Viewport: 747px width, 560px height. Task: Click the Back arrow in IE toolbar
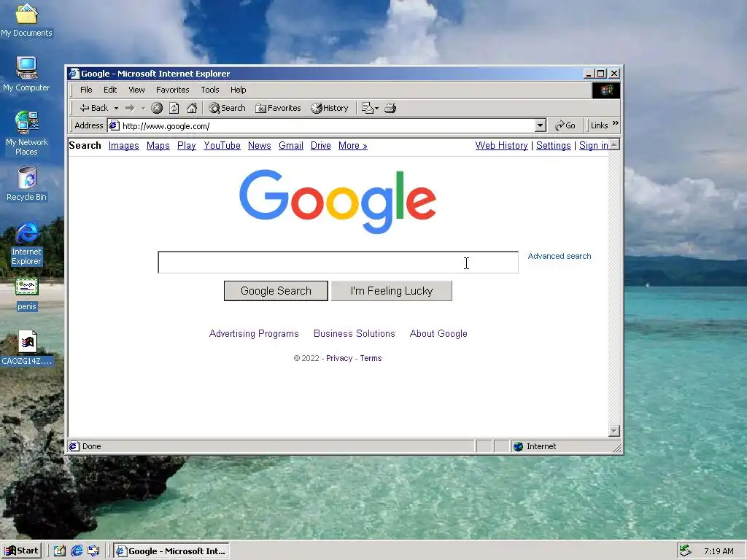pos(94,108)
